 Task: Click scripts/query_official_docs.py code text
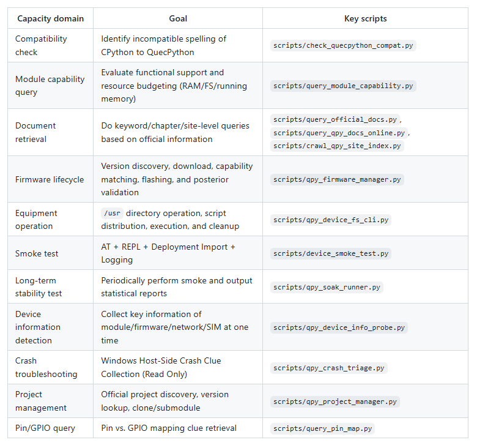pyautogui.click(x=335, y=119)
